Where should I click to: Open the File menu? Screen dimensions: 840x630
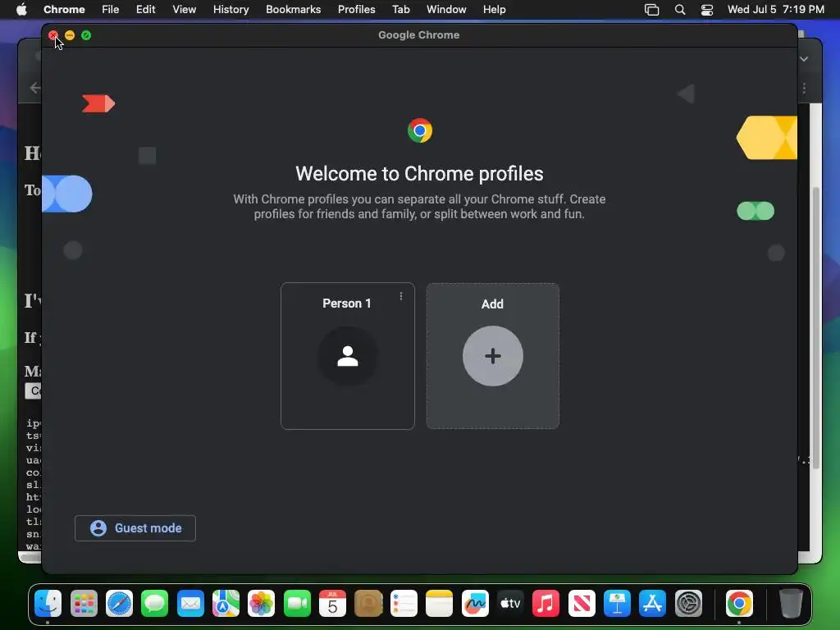point(111,10)
